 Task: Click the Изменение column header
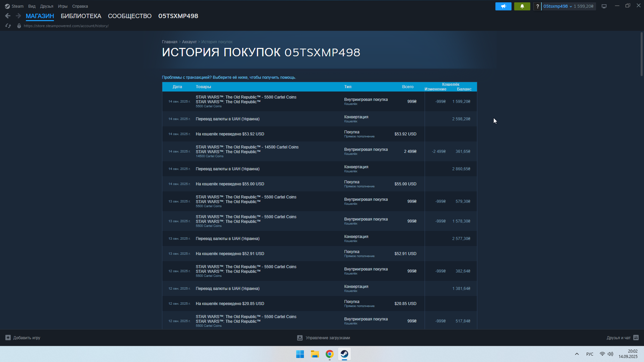point(435,89)
